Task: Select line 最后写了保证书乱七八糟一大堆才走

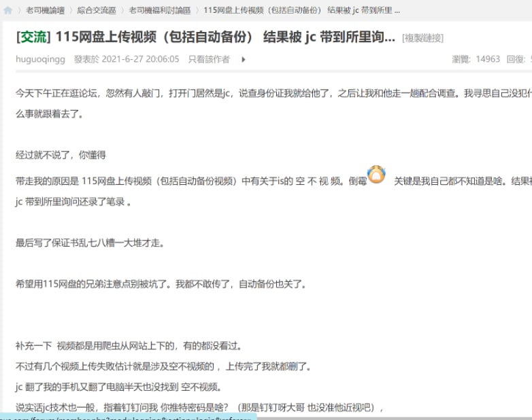Action: tap(90, 243)
